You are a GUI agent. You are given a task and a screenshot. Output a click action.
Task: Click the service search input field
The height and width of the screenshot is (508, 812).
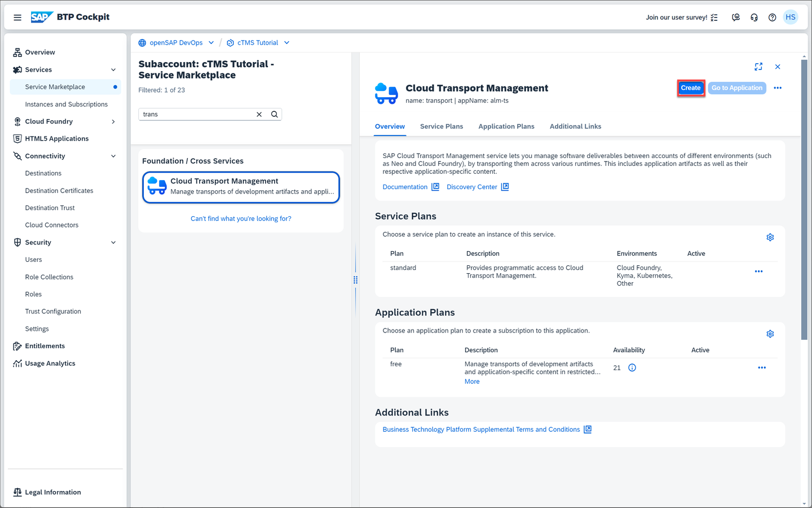(198, 114)
